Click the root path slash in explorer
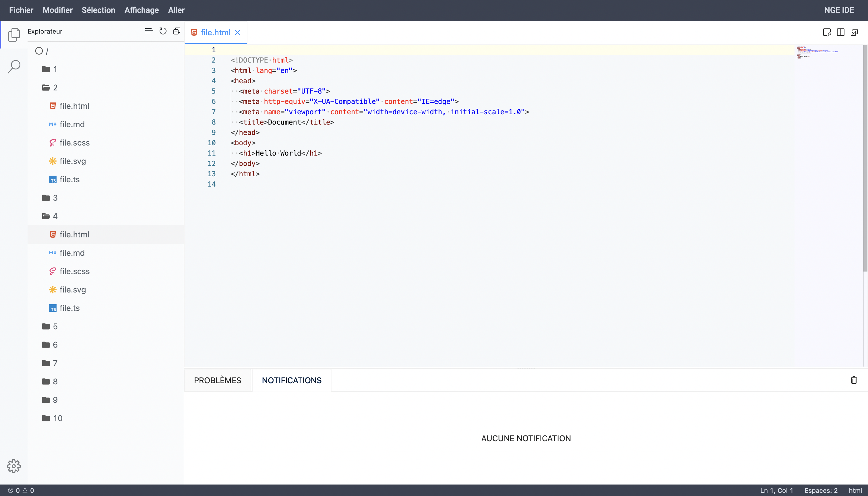The height and width of the screenshot is (496, 868). 47,51
